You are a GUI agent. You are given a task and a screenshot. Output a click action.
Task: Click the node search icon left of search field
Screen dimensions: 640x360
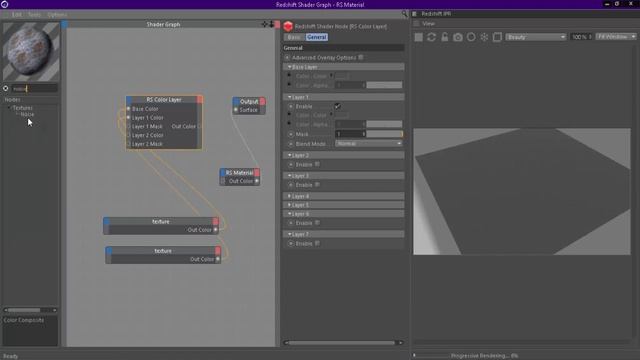[6, 88]
